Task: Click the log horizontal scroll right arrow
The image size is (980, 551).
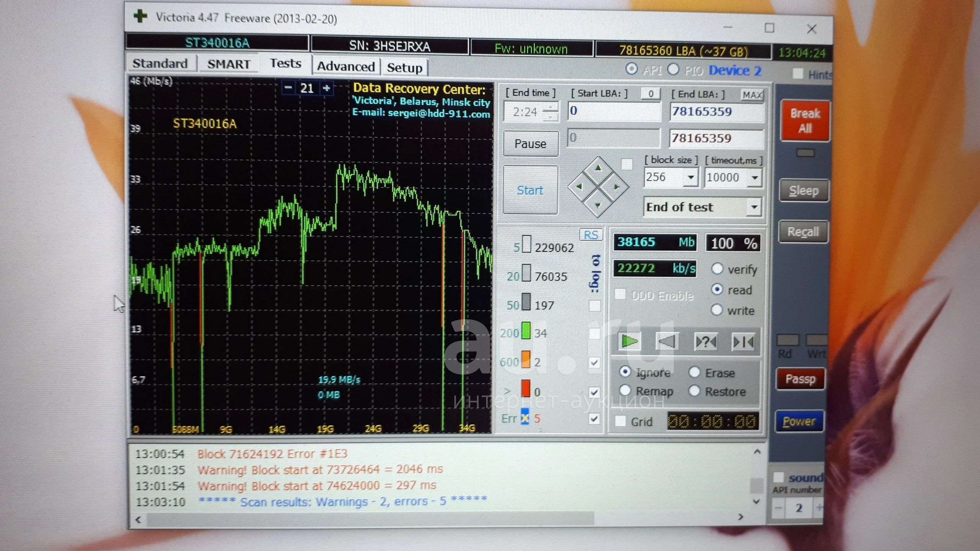Action: click(741, 517)
